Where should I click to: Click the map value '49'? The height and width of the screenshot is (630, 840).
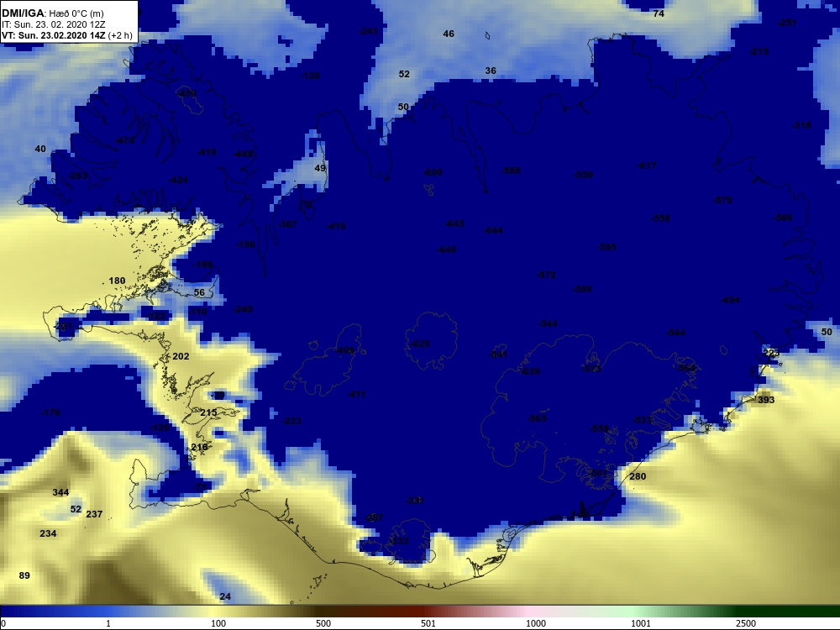pyautogui.click(x=320, y=168)
